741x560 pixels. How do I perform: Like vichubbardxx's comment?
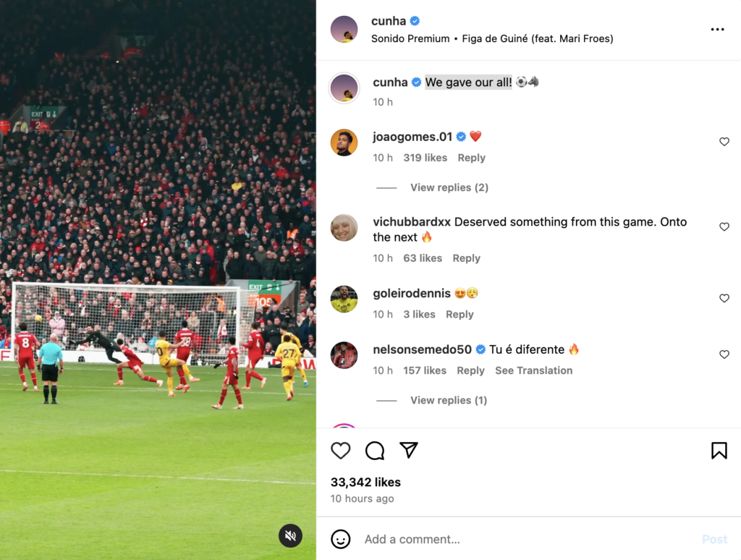coord(724,227)
